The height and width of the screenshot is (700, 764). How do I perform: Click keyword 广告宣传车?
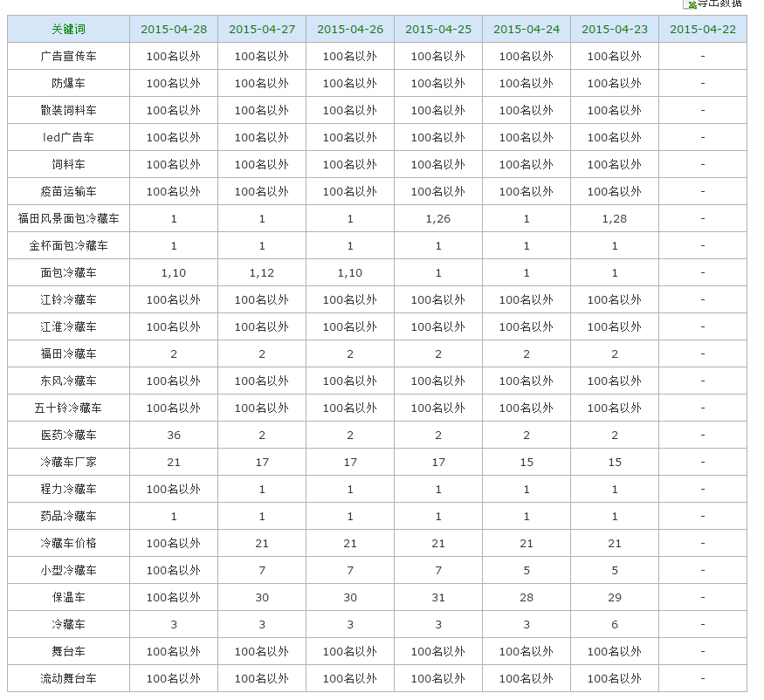pos(69,57)
